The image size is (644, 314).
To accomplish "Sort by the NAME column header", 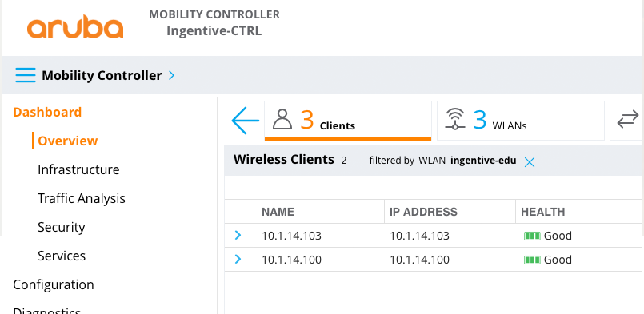I will pos(278,212).
